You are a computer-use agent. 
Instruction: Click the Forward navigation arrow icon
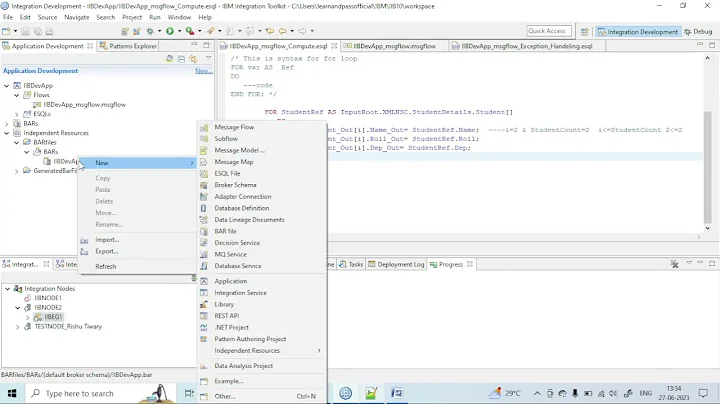point(302,31)
